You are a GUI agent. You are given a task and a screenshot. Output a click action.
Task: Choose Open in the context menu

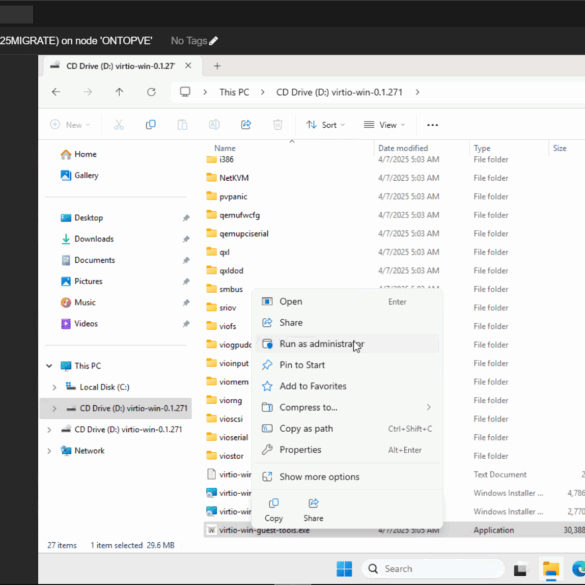[347, 301]
